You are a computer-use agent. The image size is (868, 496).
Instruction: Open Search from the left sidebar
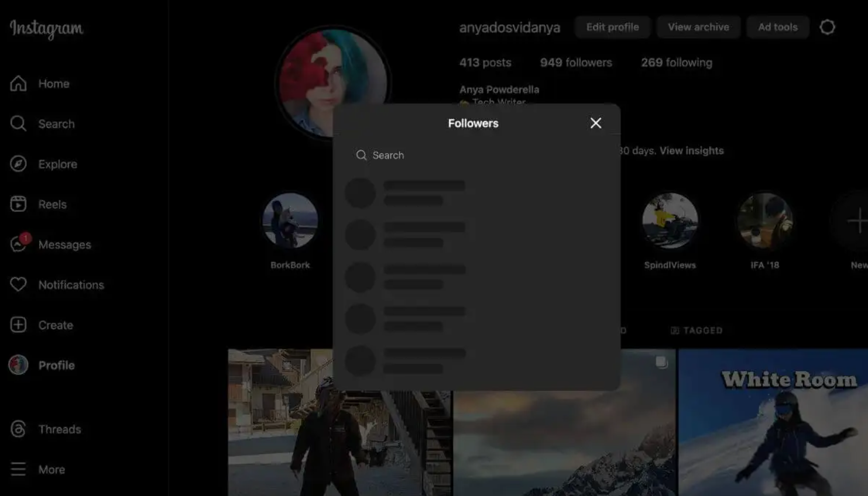tap(18, 123)
